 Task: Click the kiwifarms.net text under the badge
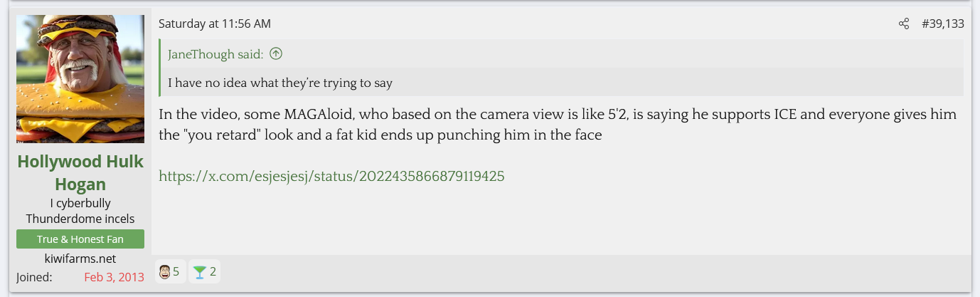click(x=80, y=259)
